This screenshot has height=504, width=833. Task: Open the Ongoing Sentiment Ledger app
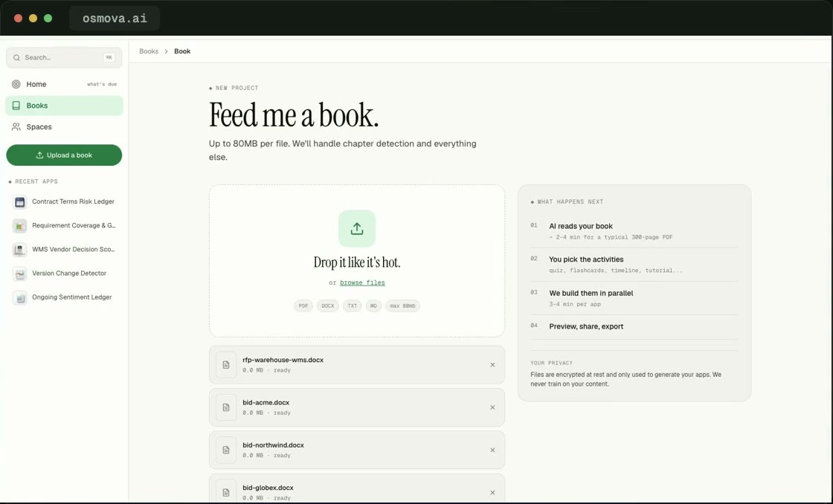pyautogui.click(x=64, y=297)
